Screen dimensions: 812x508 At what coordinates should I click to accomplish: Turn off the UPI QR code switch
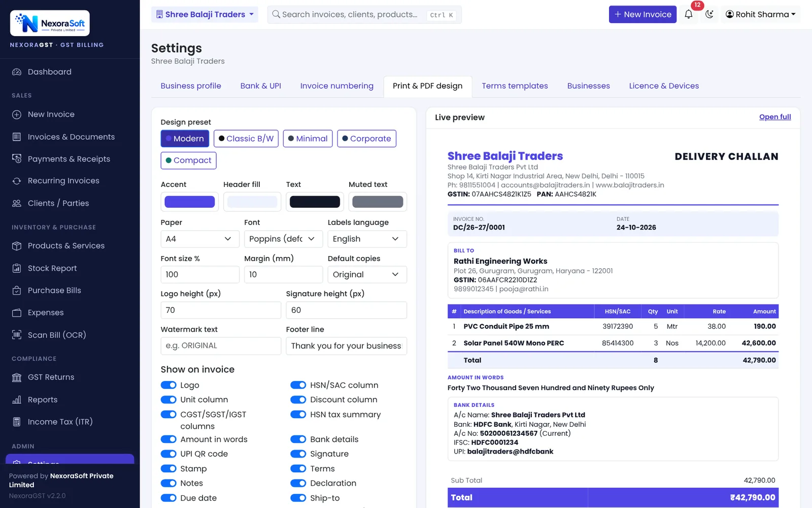pyautogui.click(x=168, y=454)
